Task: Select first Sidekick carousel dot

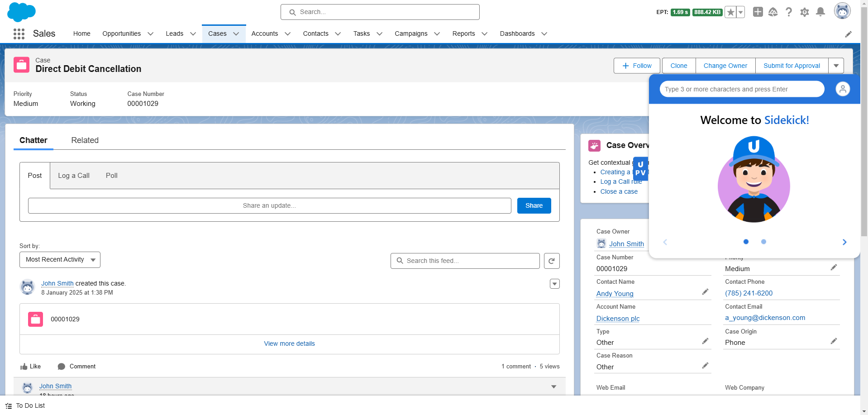Action: [x=746, y=242]
